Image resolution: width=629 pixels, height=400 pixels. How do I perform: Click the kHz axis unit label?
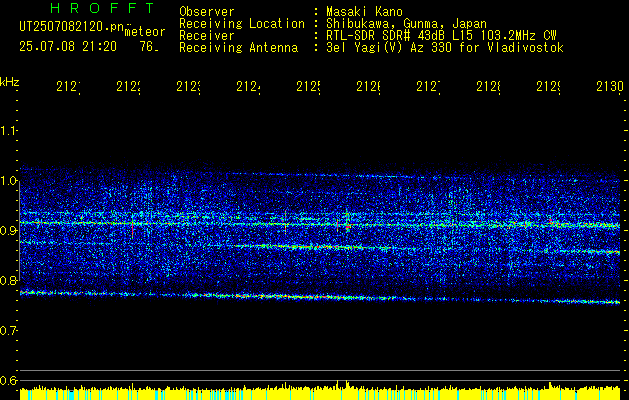point(9,82)
